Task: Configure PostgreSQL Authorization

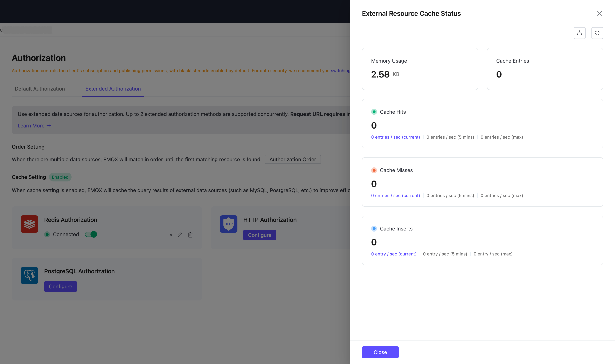Action: [x=61, y=286]
